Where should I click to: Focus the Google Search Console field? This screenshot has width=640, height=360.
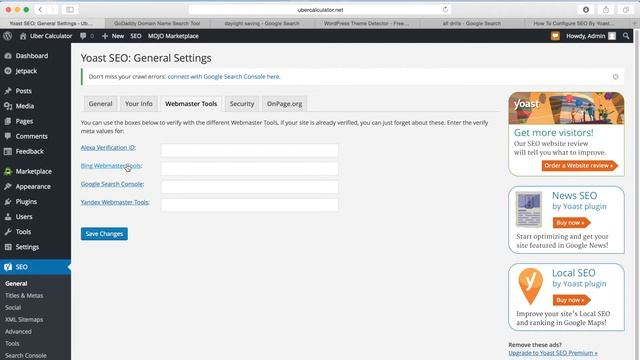249,187
